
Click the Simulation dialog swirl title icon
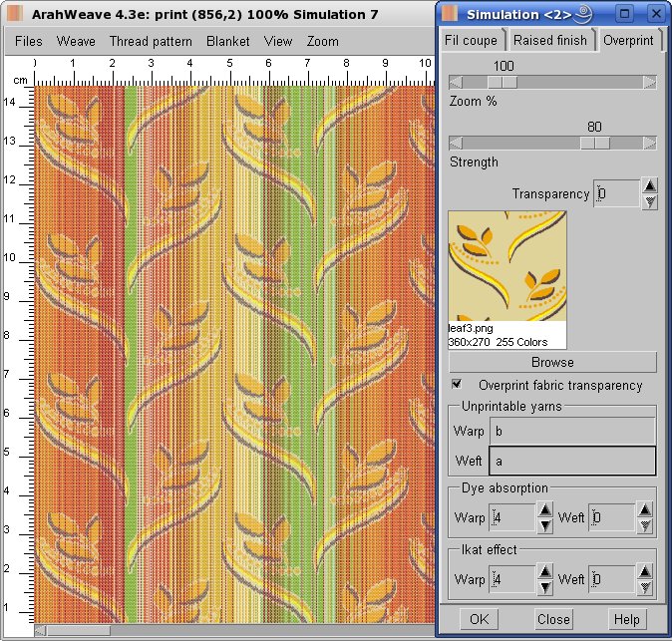pyautogui.click(x=582, y=13)
